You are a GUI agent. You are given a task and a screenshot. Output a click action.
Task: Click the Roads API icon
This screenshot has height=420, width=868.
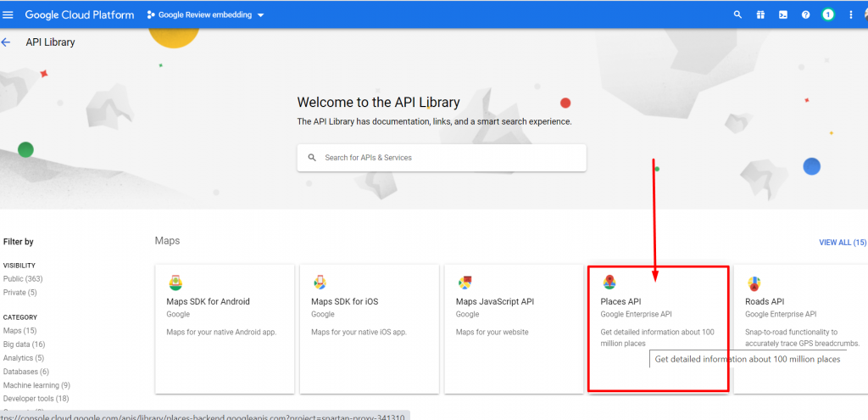pyautogui.click(x=754, y=283)
